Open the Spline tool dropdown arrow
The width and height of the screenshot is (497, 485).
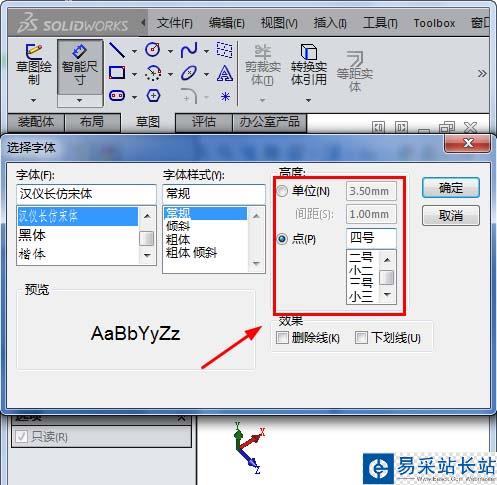pos(206,51)
